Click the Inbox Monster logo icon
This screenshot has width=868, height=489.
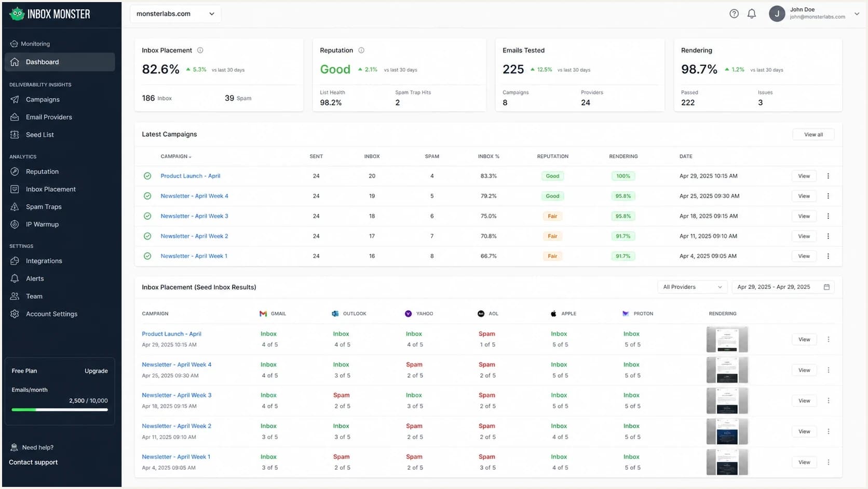(17, 14)
